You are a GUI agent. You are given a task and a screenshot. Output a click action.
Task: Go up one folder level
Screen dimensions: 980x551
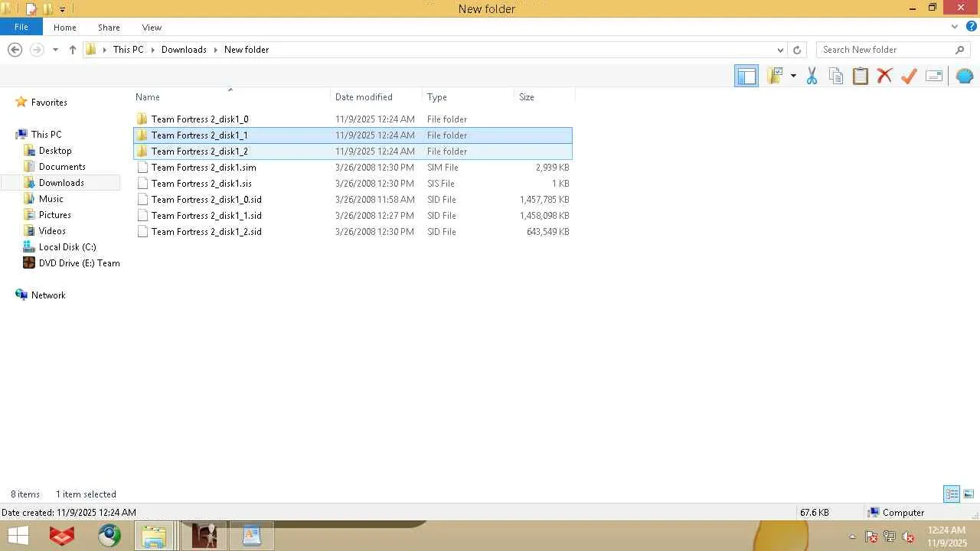(x=73, y=50)
